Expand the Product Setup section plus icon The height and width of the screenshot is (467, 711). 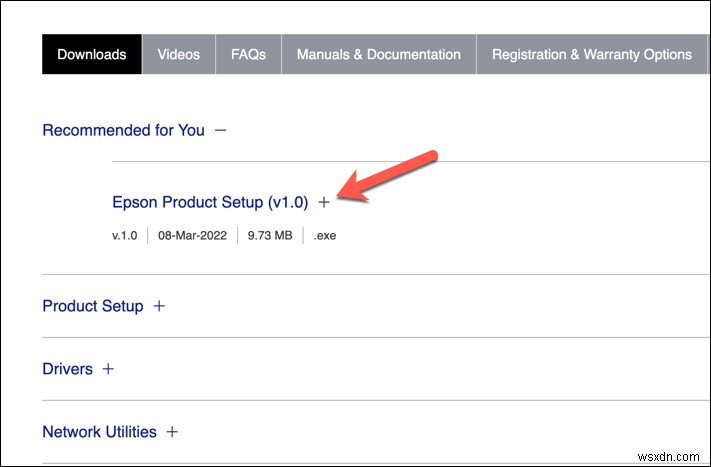[159, 306]
